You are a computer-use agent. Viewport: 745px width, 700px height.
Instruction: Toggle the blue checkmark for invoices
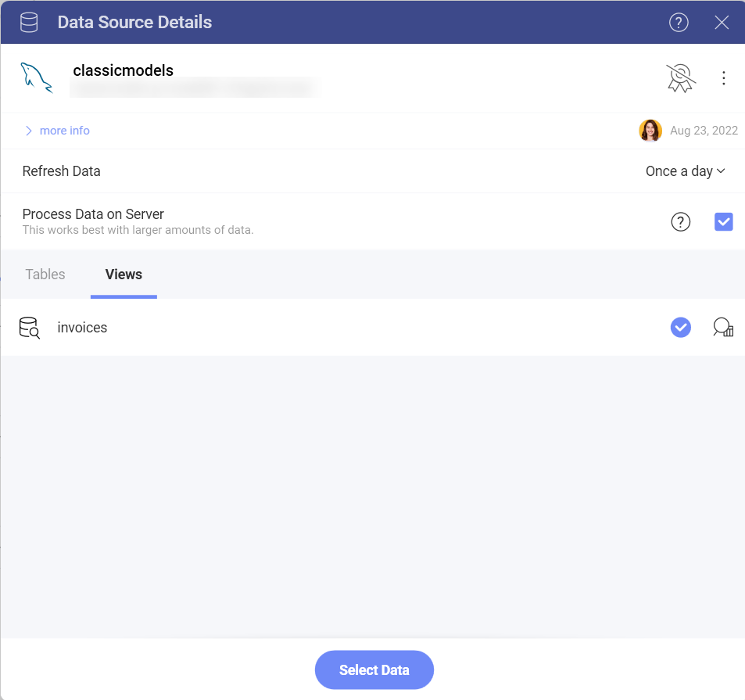680,328
